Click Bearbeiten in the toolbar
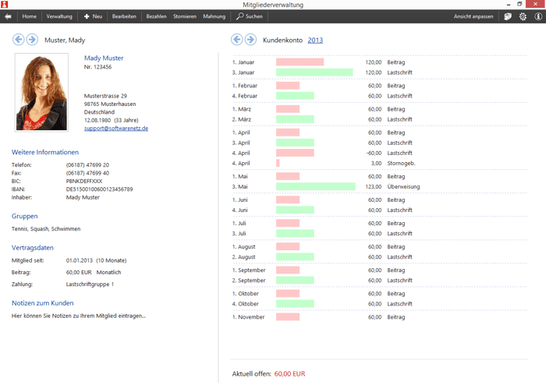Viewport: 546px width, 392px height. (x=124, y=16)
